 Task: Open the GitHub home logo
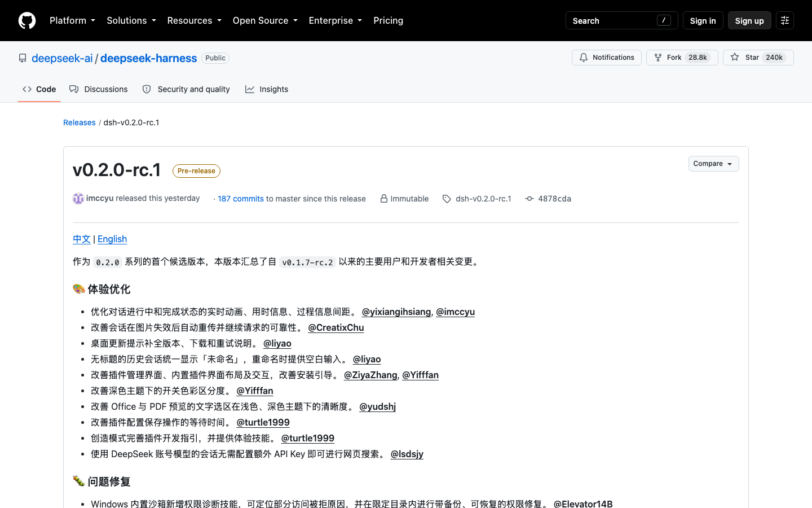coord(27,20)
